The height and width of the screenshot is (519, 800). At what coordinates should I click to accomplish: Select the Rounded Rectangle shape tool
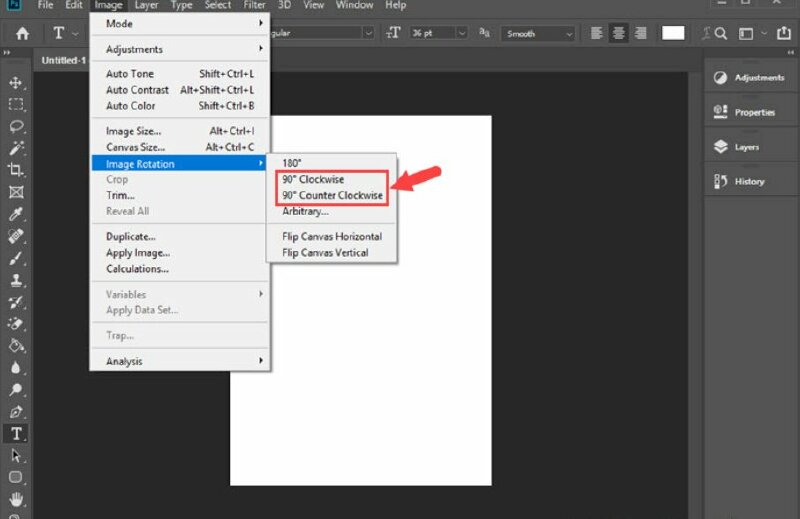(x=16, y=477)
